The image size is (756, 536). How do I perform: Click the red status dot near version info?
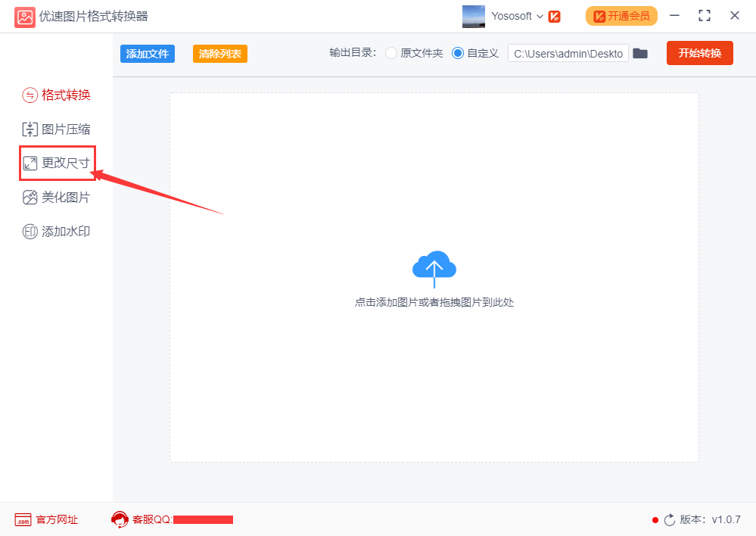click(x=655, y=520)
